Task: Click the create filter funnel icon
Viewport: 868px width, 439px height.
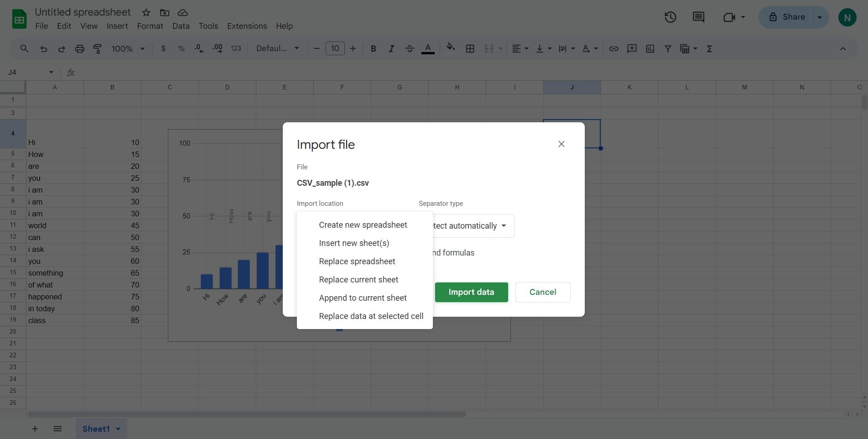Action: (x=668, y=49)
